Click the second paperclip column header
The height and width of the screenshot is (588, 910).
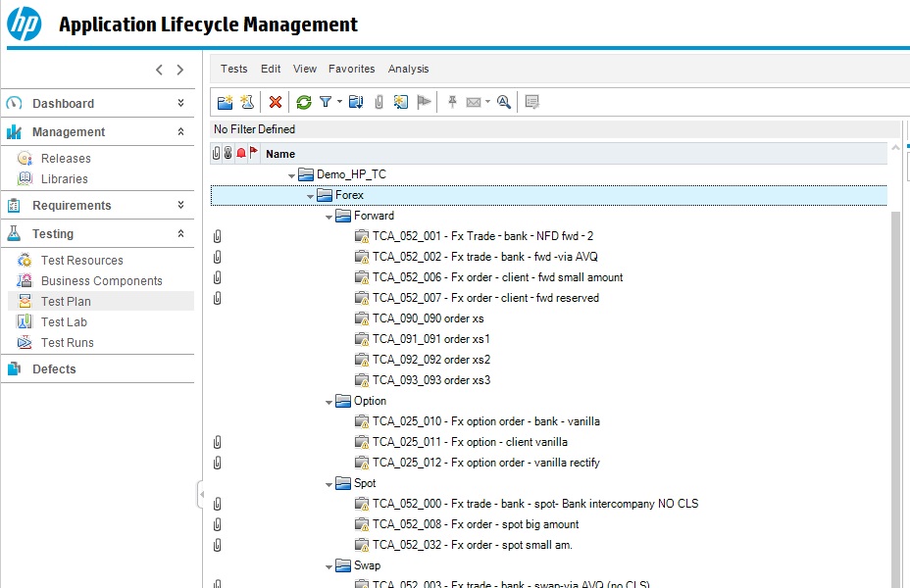pyautogui.click(x=228, y=153)
